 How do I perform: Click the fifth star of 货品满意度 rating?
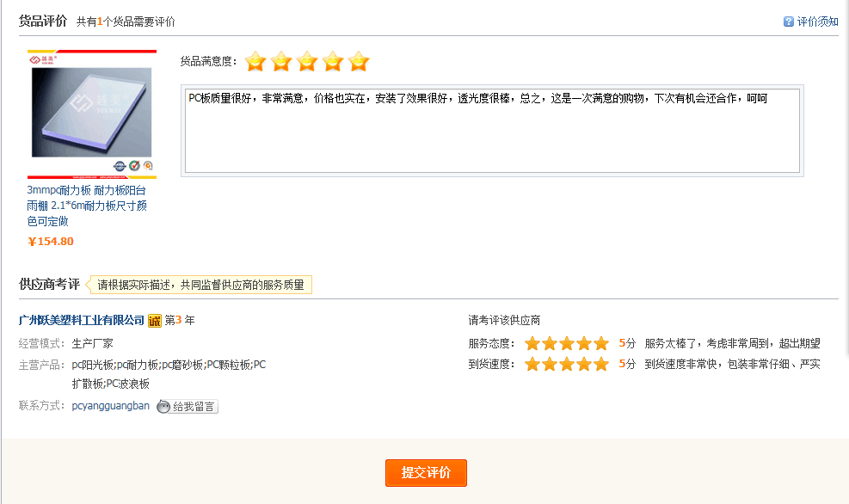click(359, 61)
